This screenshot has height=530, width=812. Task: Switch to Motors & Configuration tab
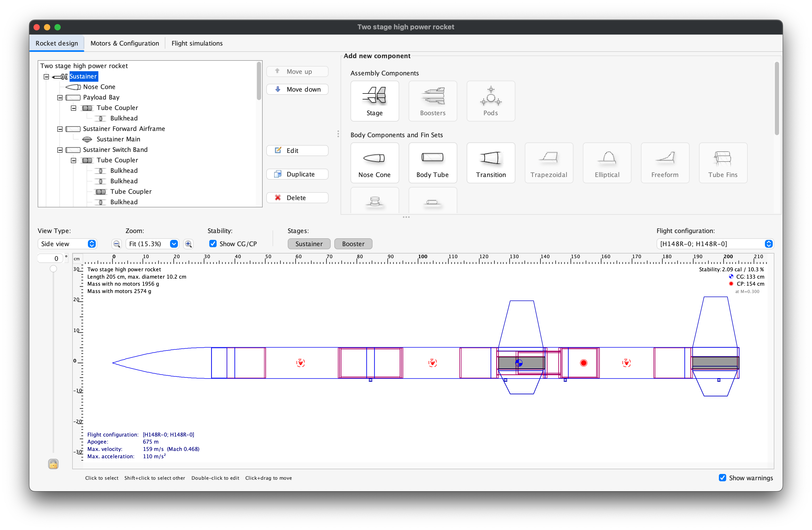125,43
